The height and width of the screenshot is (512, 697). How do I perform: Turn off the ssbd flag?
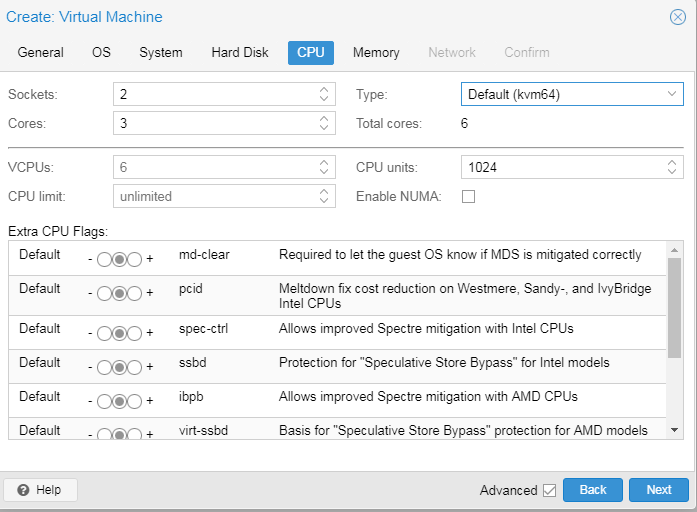pyautogui.click(x=104, y=368)
